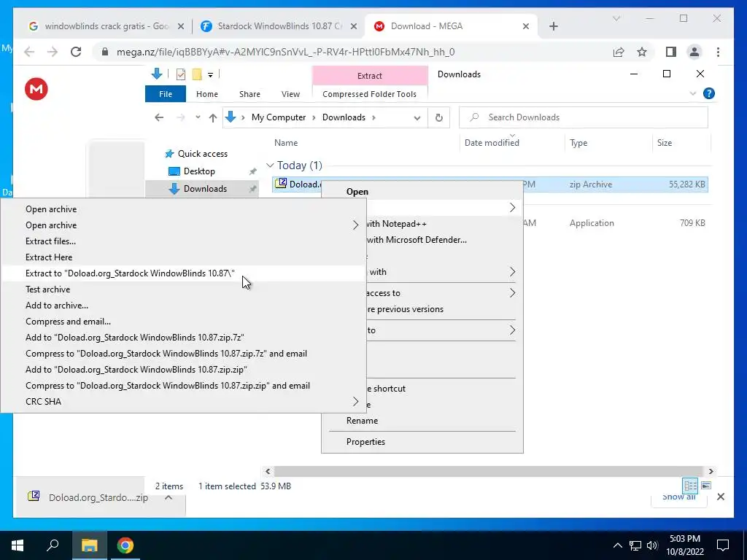Sort by Date modified column
The height and width of the screenshot is (560, 747).
tap(492, 142)
